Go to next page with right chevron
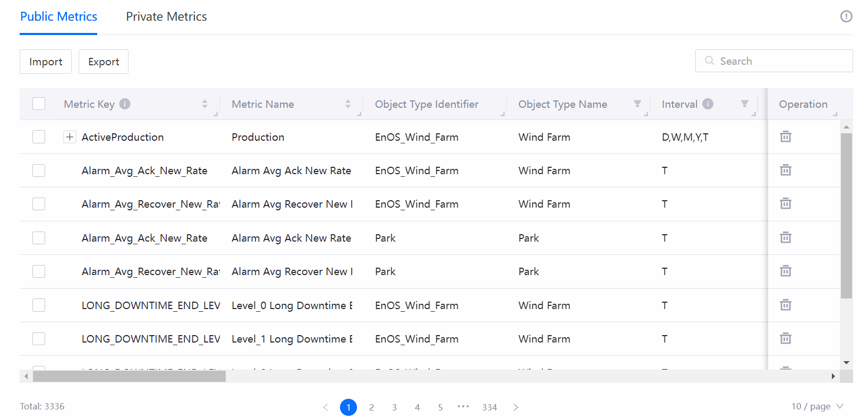Viewport: 868px width, 419px height. coord(515,407)
